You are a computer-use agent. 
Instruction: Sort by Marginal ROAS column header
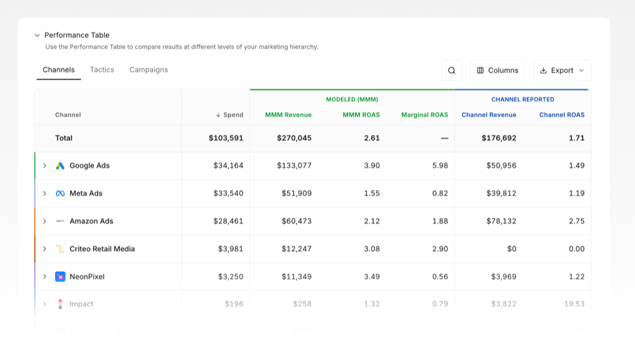[x=425, y=115]
